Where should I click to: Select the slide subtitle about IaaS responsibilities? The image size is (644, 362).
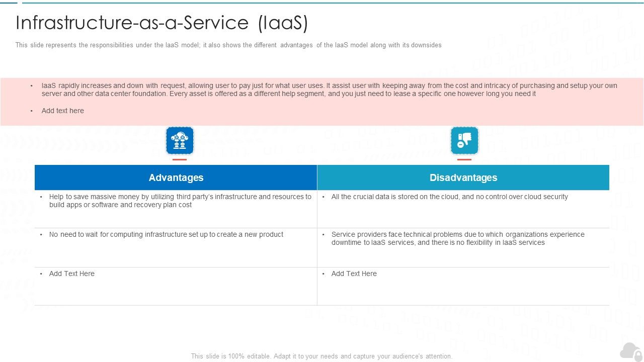228,45
